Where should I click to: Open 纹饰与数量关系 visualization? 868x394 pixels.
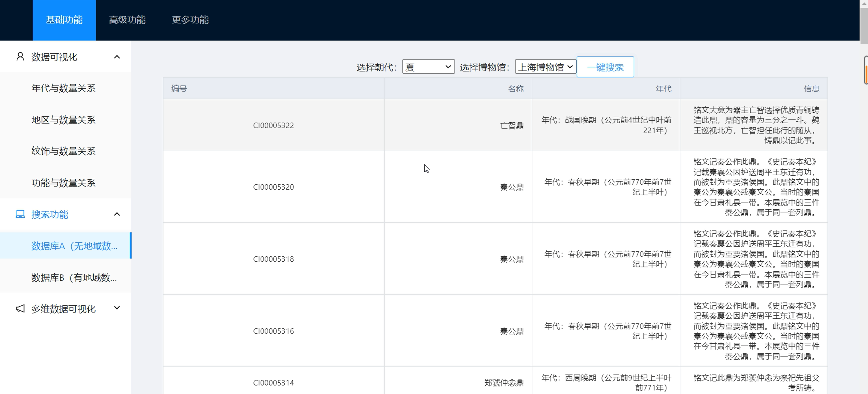coord(63,151)
